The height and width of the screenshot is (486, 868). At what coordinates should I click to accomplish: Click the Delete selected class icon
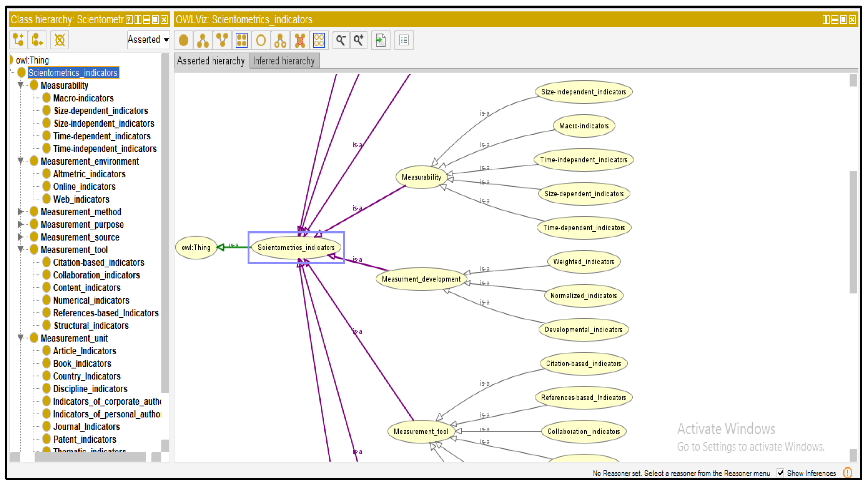60,40
